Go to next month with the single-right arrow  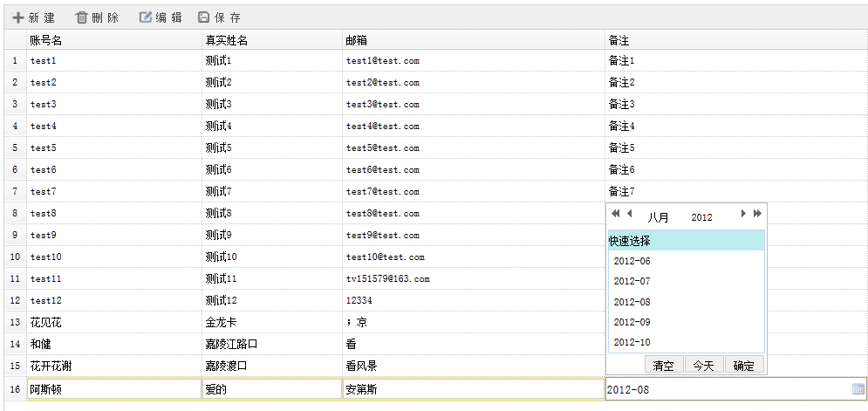743,213
